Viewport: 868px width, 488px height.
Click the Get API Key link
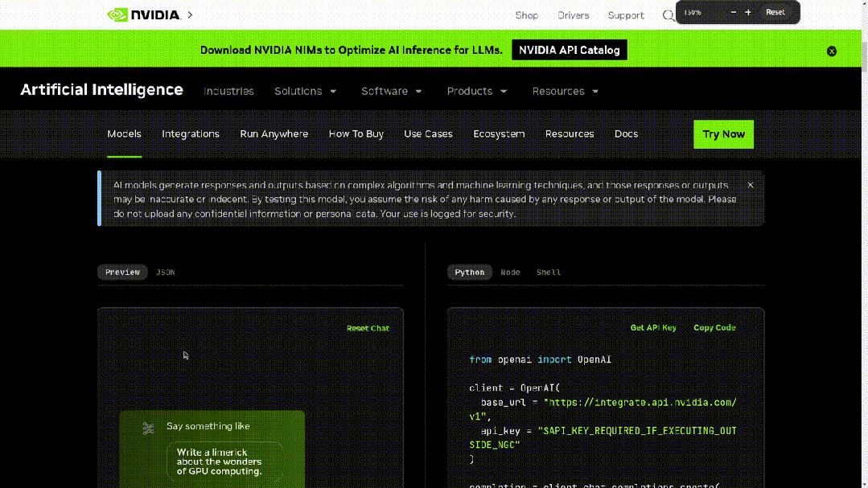pos(653,328)
